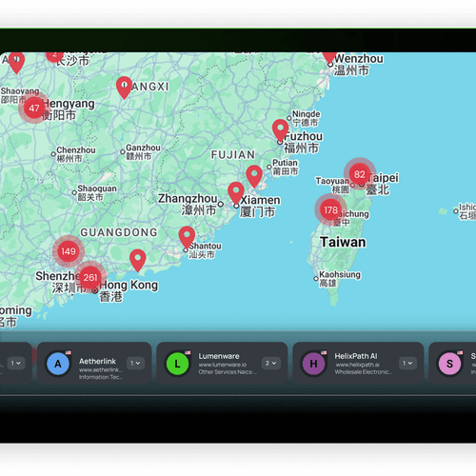
Task: Select the red pin just below Putian
Action: [254, 176]
